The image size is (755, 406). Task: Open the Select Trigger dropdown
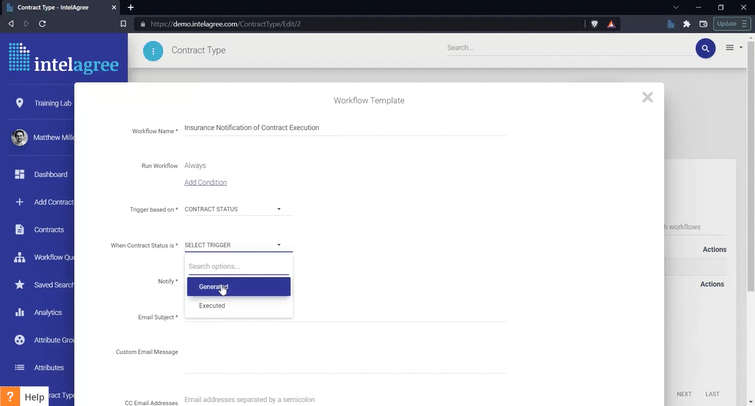pos(238,245)
